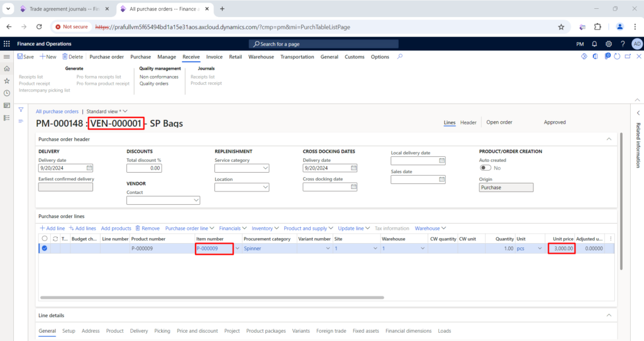Open Service category dropdown
This screenshot has width=644, height=341.
click(x=265, y=168)
